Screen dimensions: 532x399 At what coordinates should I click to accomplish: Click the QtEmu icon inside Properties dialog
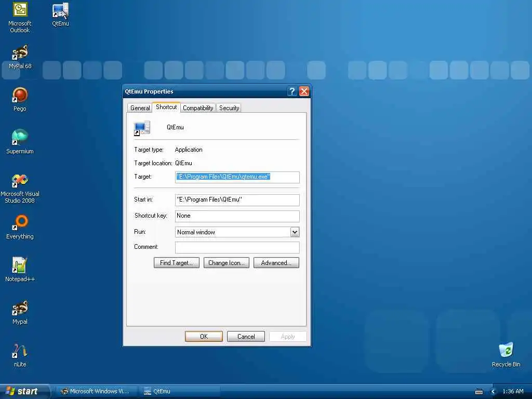pos(142,128)
